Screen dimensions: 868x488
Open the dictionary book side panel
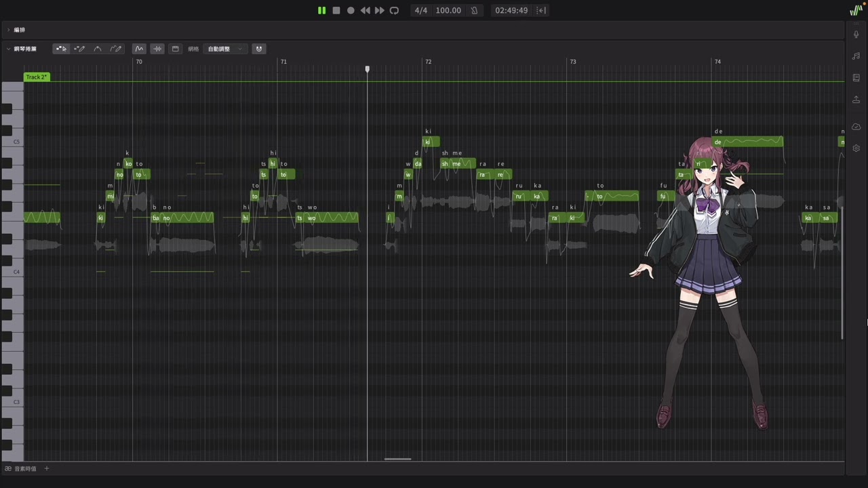[x=856, y=77]
